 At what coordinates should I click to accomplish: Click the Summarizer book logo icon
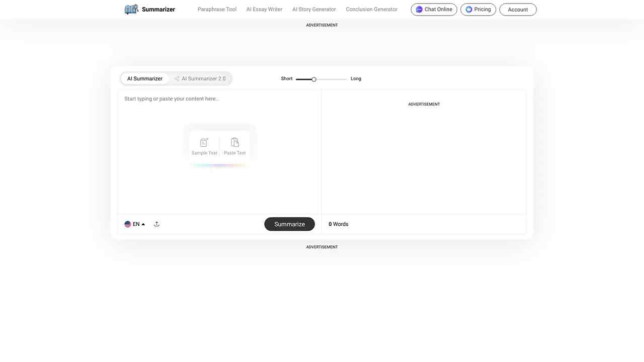[131, 9]
